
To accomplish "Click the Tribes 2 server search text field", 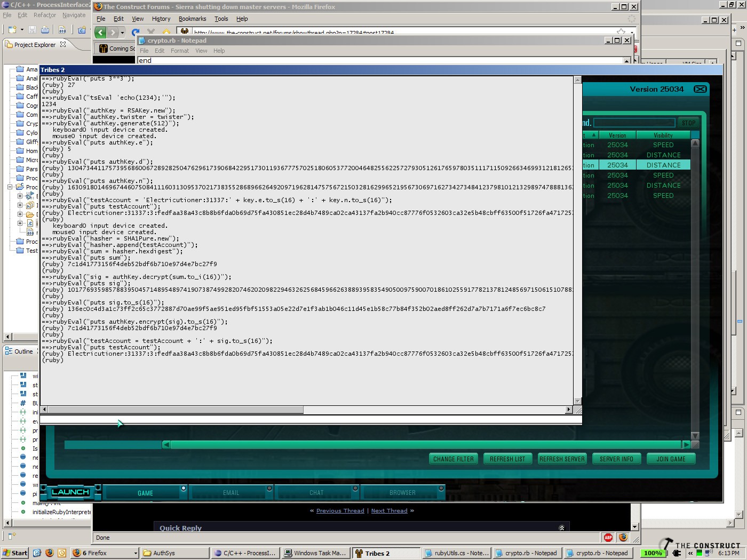I will 634,123.
